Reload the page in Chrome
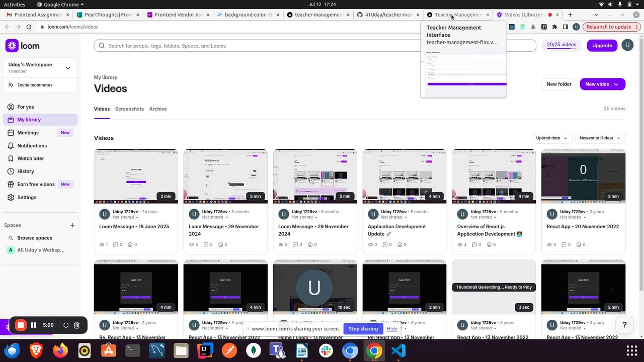 click(x=29, y=27)
